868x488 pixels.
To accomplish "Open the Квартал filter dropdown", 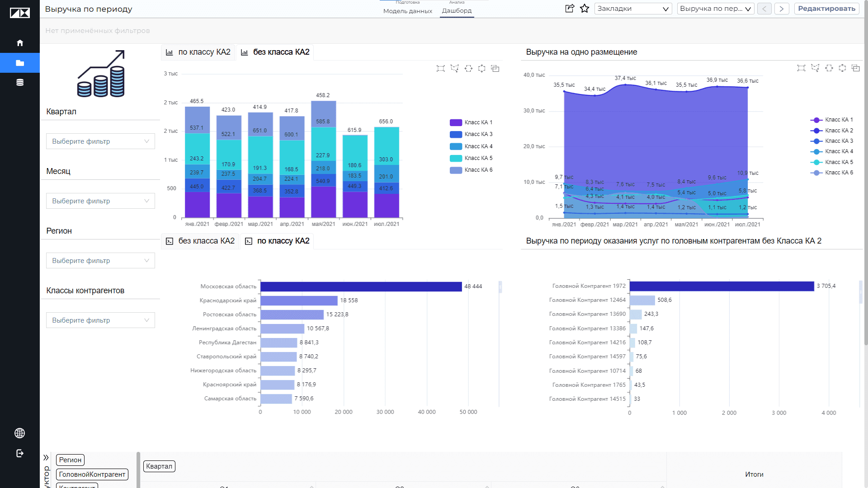I will [100, 141].
